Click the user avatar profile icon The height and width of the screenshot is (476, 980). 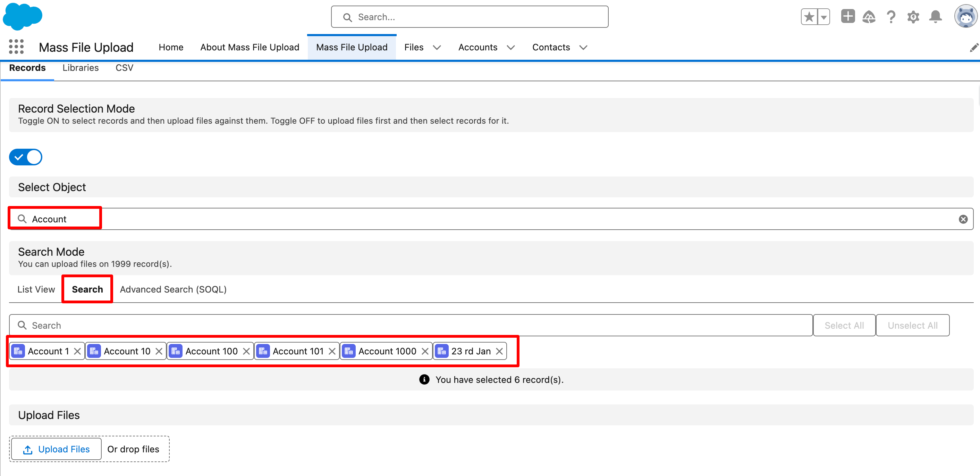pyautogui.click(x=965, y=17)
